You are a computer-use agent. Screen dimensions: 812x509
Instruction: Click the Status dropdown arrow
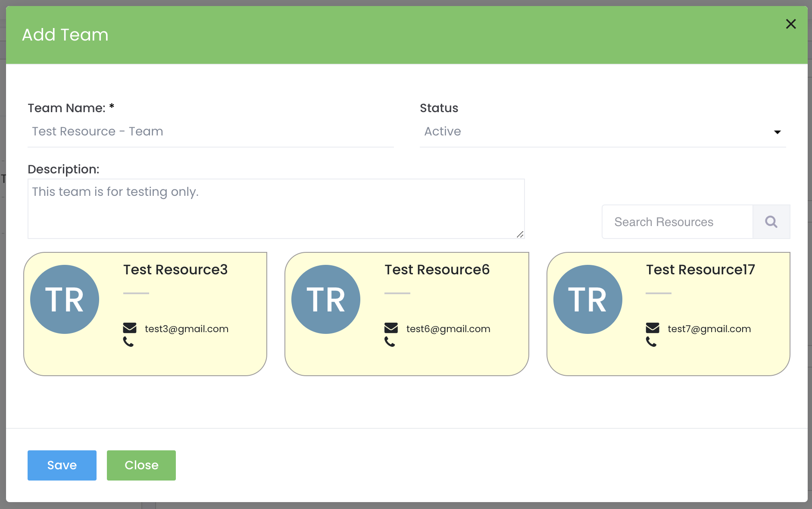(x=778, y=132)
